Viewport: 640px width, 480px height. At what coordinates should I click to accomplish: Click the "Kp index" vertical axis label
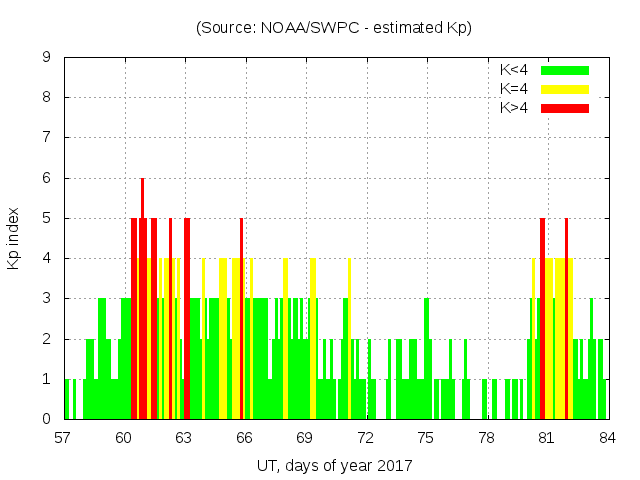[14, 238]
